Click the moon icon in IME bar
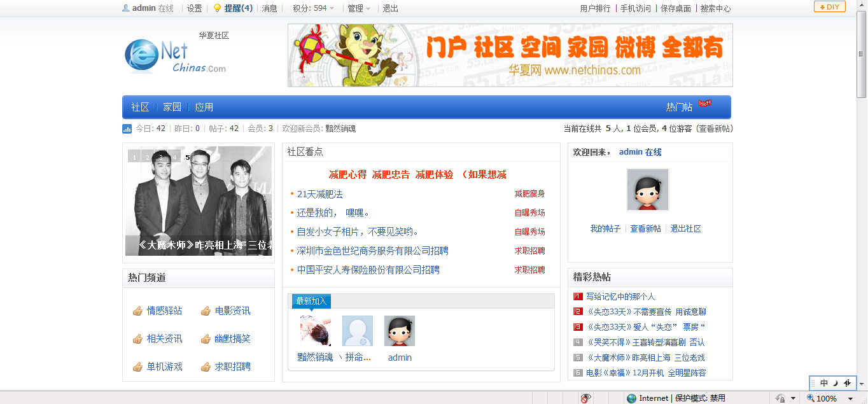The height and width of the screenshot is (404, 868). point(836,383)
